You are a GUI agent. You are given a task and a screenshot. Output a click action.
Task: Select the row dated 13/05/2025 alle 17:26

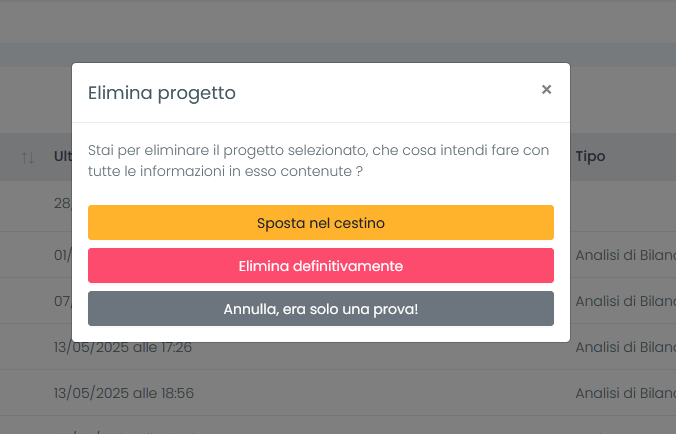click(338, 347)
